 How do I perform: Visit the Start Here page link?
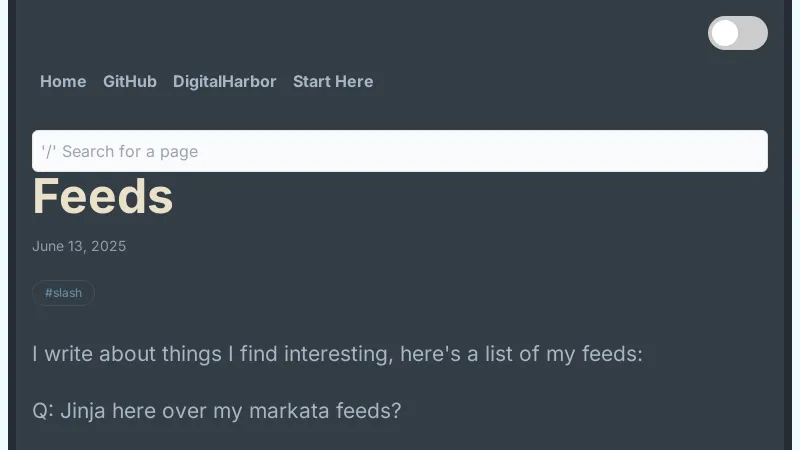click(x=333, y=82)
